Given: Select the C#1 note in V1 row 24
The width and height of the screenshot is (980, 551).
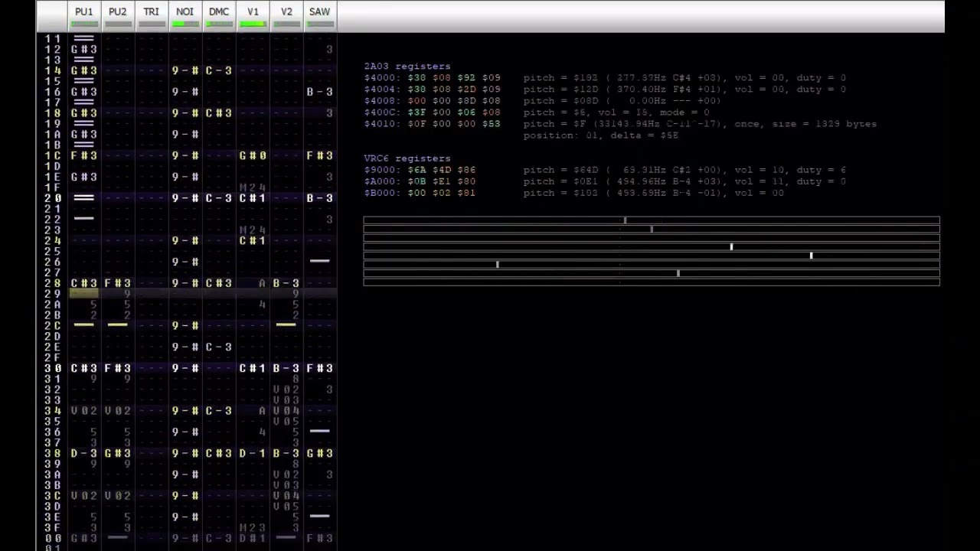Looking at the screenshot, I should pyautogui.click(x=253, y=241).
